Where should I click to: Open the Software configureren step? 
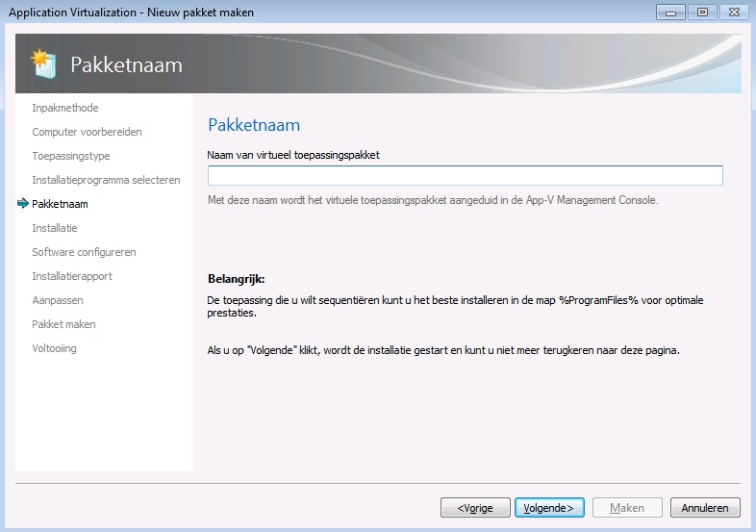click(x=84, y=252)
